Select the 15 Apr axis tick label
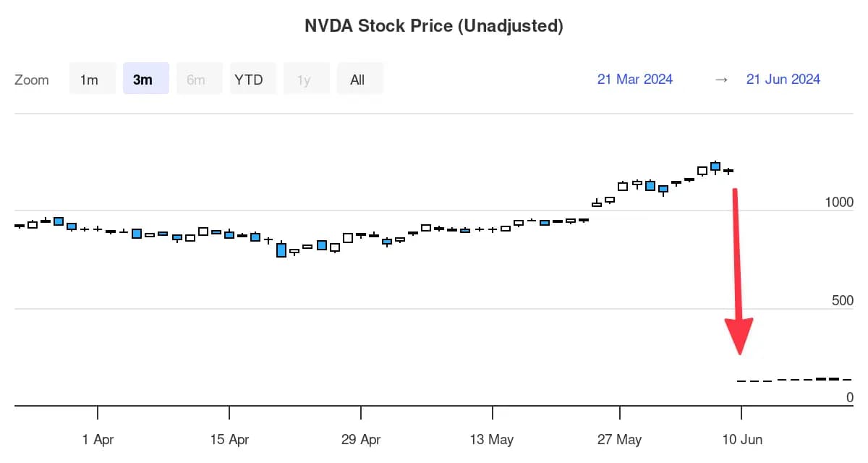The image size is (868, 463). [229, 440]
